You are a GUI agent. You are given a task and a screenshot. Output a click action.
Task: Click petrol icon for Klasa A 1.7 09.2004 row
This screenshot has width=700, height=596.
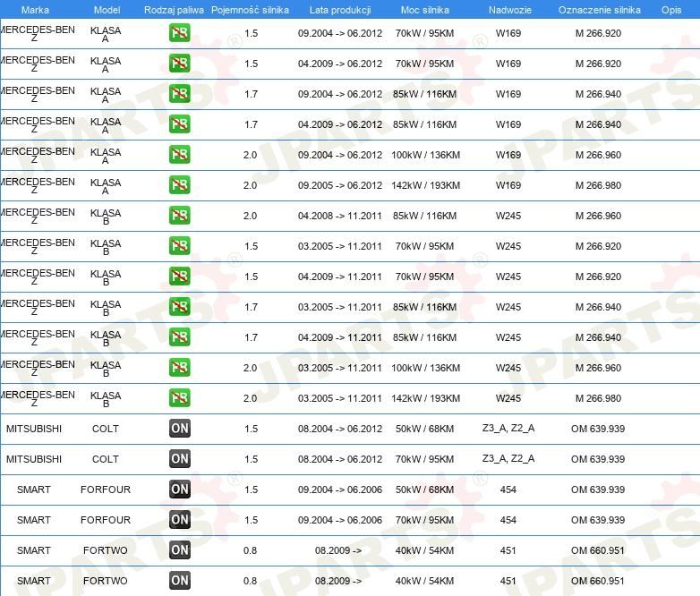click(179, 94)
